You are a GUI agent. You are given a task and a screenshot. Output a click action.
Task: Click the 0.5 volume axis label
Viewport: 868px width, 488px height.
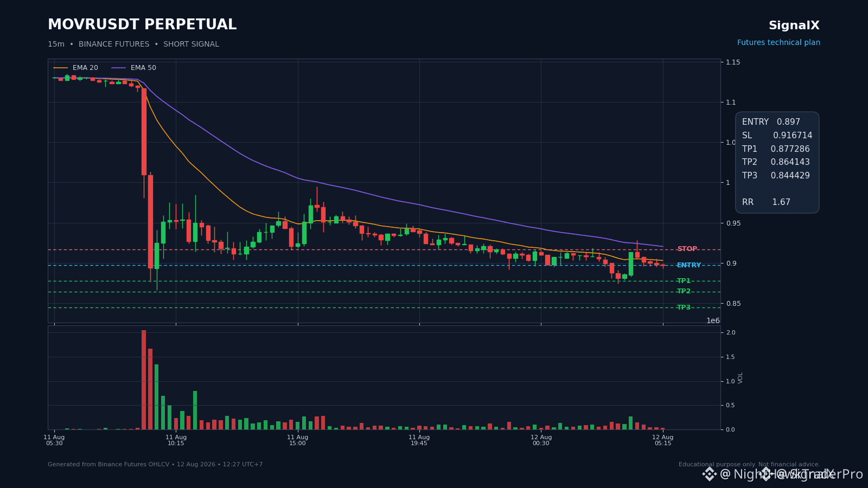[731, 405]
